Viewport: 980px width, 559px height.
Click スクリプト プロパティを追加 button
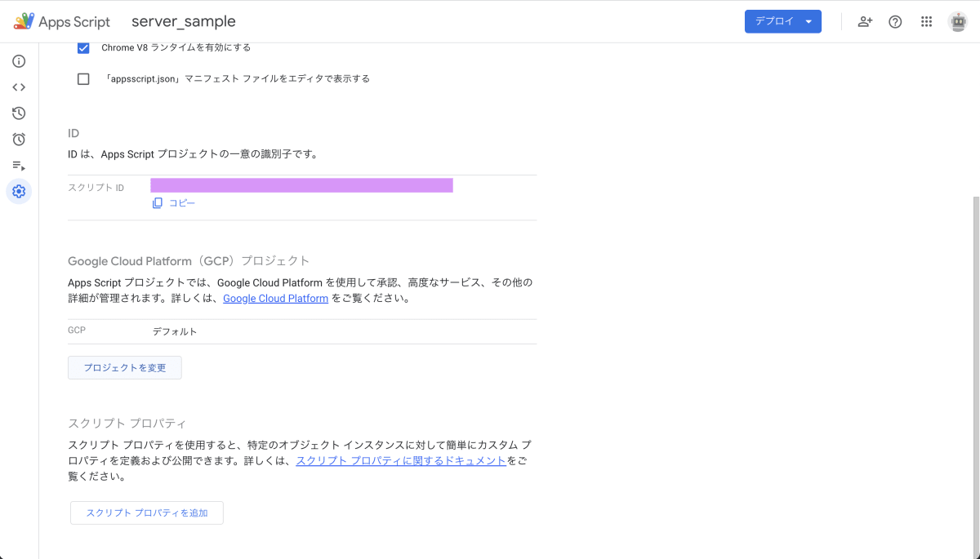click(x=147, y=513)
